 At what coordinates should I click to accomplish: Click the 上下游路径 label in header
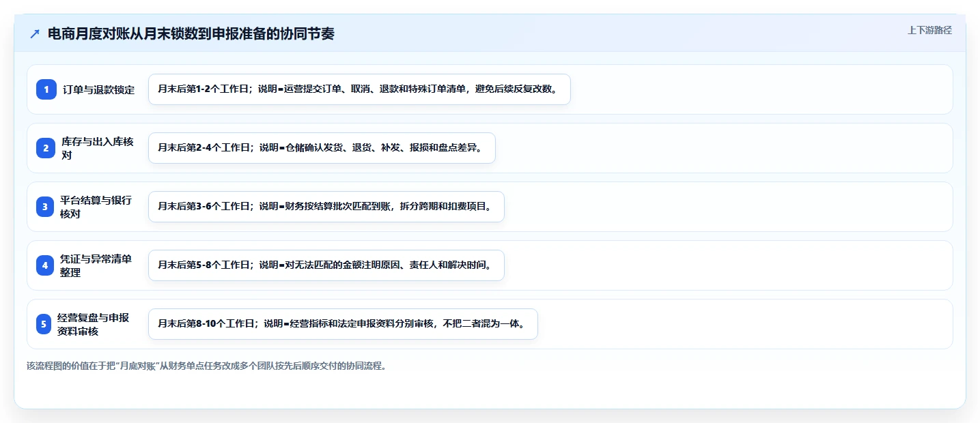(929, 30)
